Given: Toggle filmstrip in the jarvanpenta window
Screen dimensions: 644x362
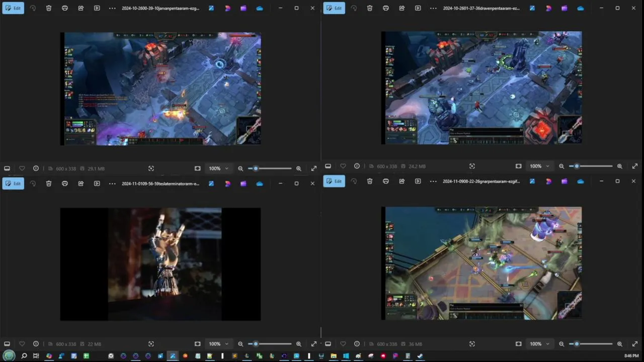Looking at the screenshot, I should 7,168.
